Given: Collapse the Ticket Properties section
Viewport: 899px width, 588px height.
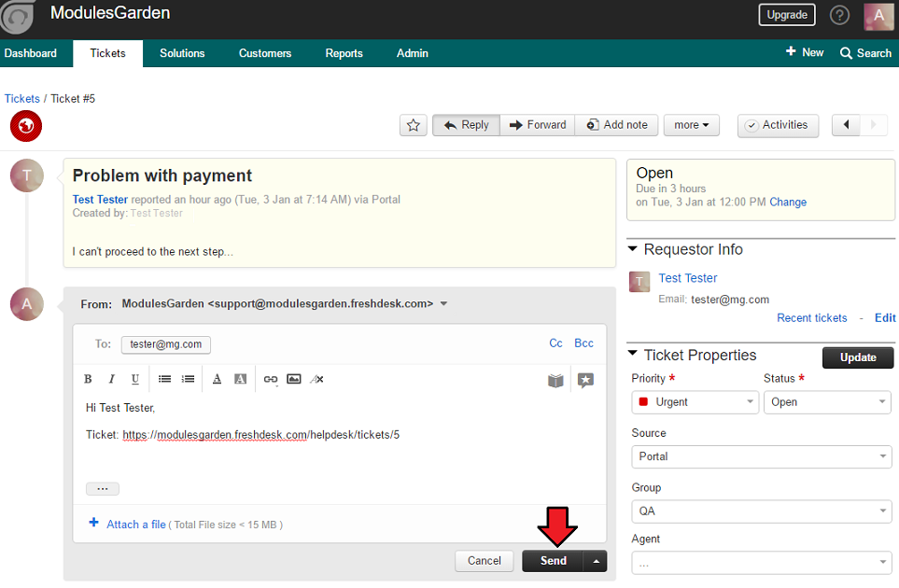Looking at the screenshot, I should [x=633, y=353].
